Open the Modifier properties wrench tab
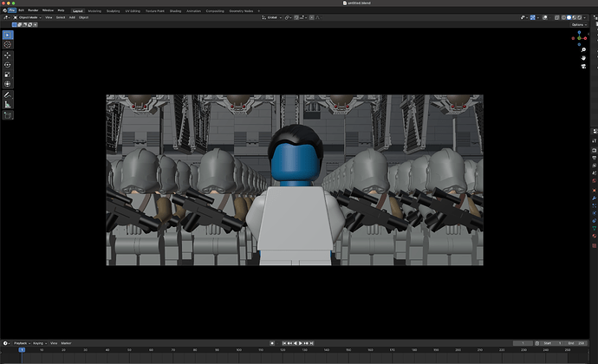This screenshot has width=598, height=364. click(595, 198)
